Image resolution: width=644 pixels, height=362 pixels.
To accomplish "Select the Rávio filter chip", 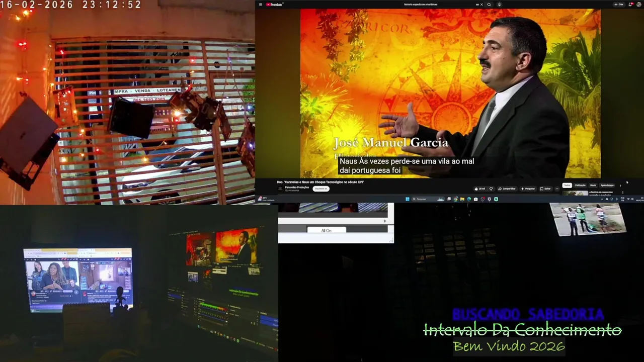I will coord(593,185).
